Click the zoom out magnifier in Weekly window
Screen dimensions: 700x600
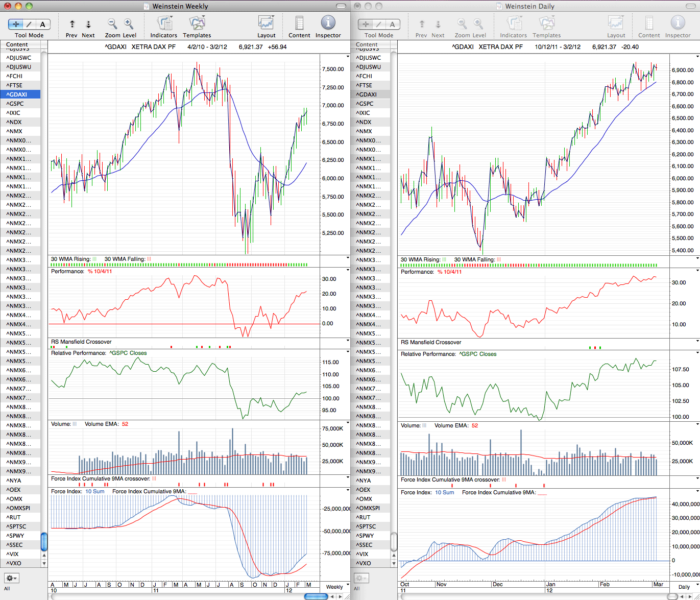point(112,23)
